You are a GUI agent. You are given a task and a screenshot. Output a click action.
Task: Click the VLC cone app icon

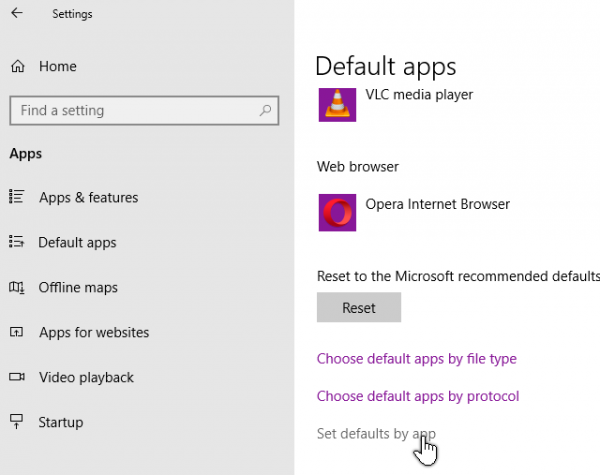pos(337,104)
